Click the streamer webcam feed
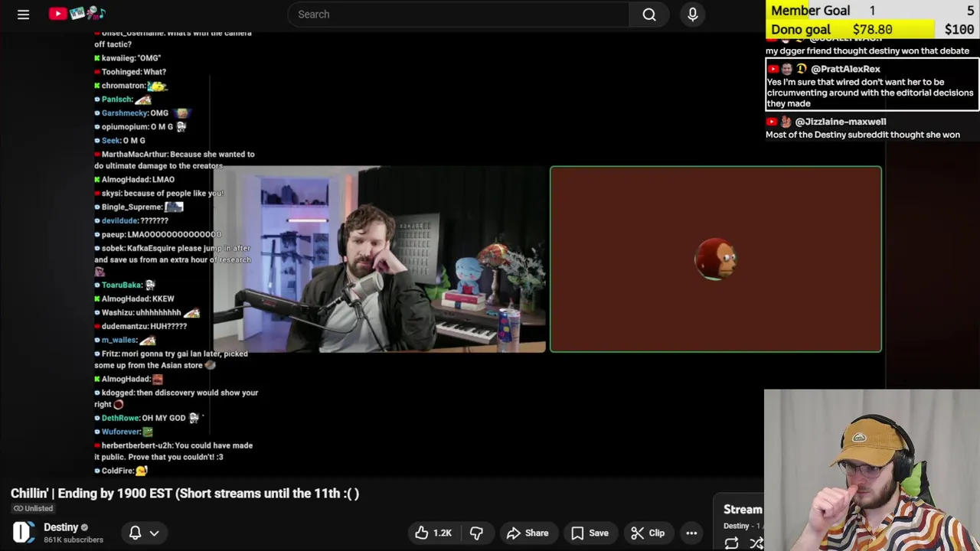Screen dimensions: 980x551 click(x=380, y=259)
